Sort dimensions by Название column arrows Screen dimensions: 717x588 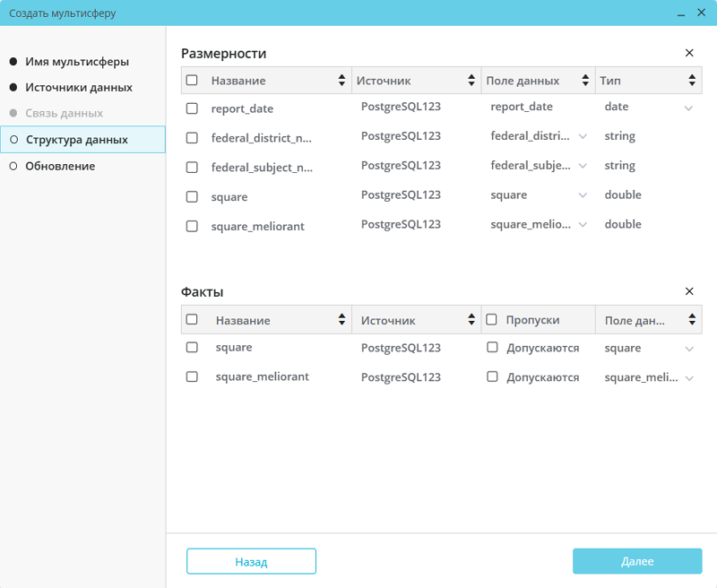click(341, 81)
